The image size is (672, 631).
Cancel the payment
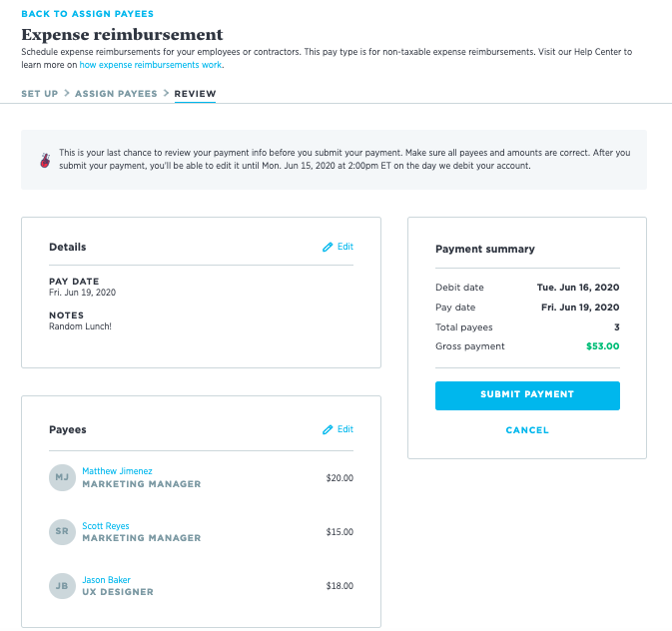[x=527, y=430]
